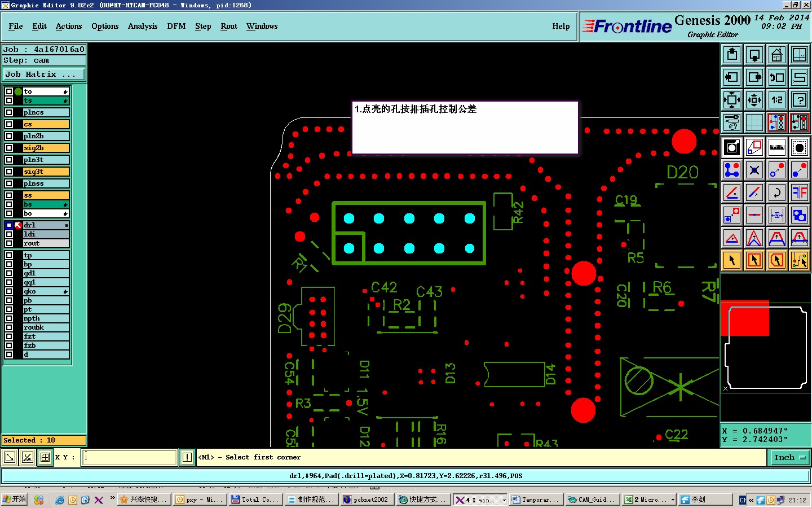The width and height of the screenshot is (812, 508).
Task: Click the green dot on layer to
Action: pos(18,91)
